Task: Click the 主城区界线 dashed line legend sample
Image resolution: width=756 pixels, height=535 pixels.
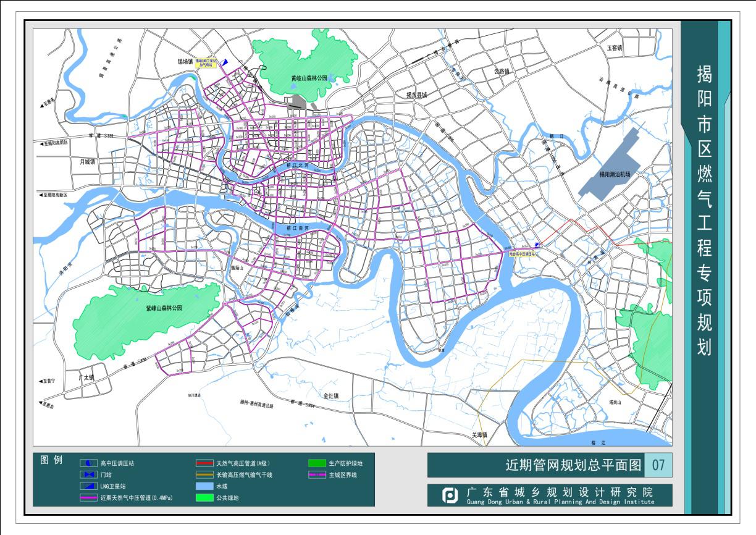Action: [317, 474]
